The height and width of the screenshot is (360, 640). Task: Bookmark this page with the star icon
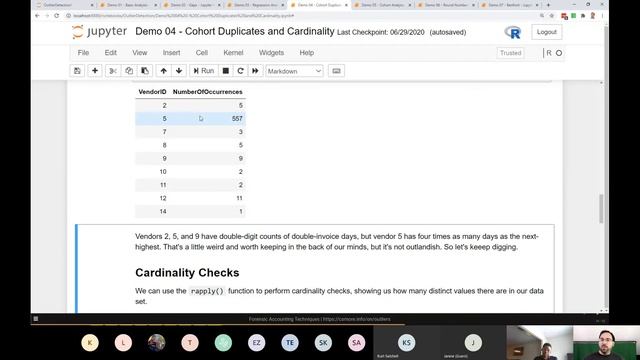552,16
